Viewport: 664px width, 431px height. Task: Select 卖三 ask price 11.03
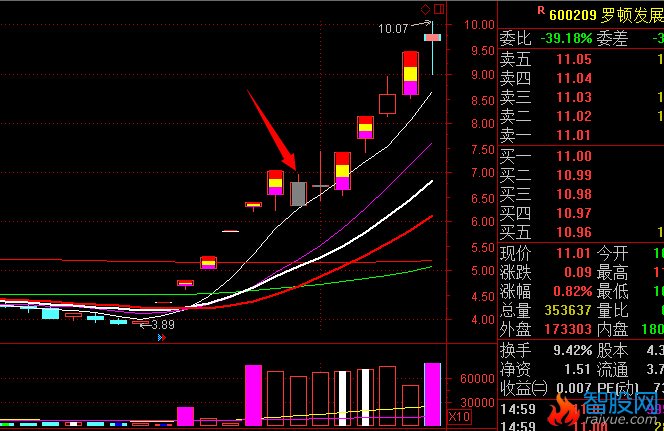point(574,97)
